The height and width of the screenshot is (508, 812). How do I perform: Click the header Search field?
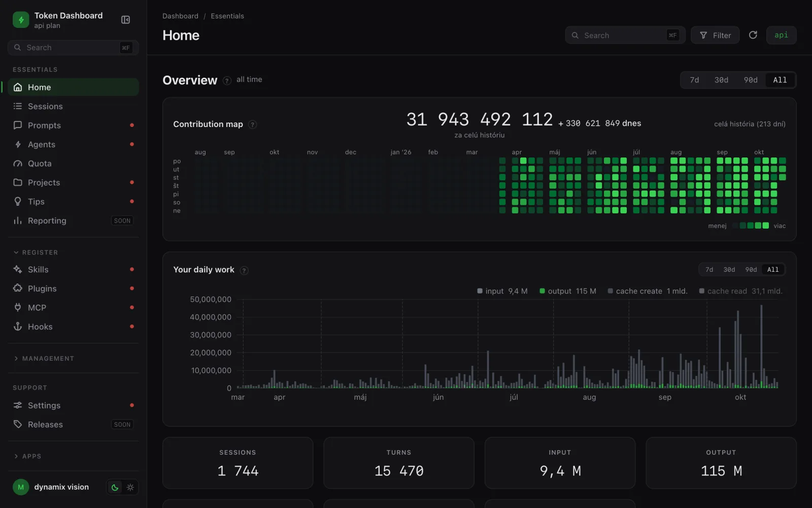[x=625, y=35]
